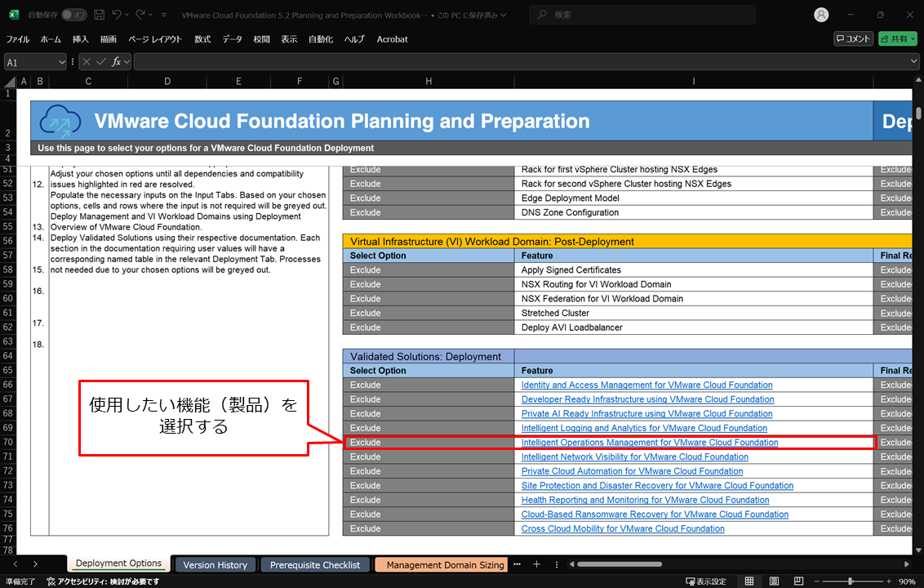Open Cross Cloud Mobility link
This screenshot has height=588, width=924.
(623, 528)
